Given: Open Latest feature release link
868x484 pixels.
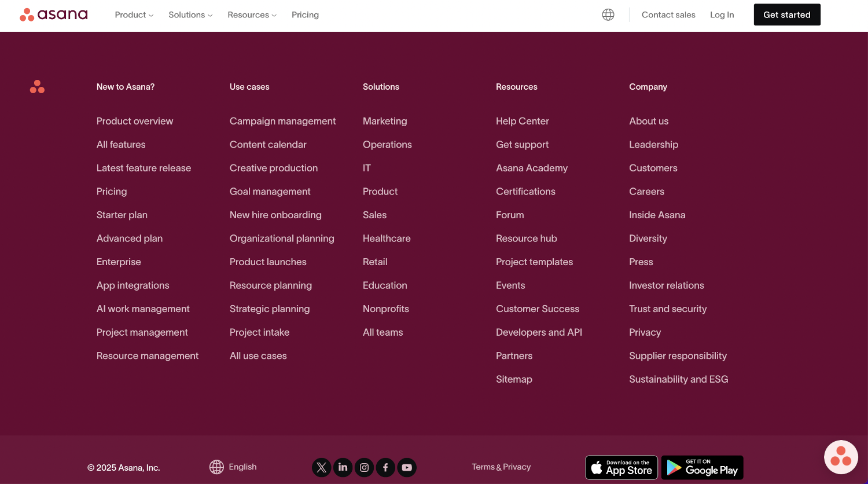Looking at the screenshot, I should (x=144, y=168).
